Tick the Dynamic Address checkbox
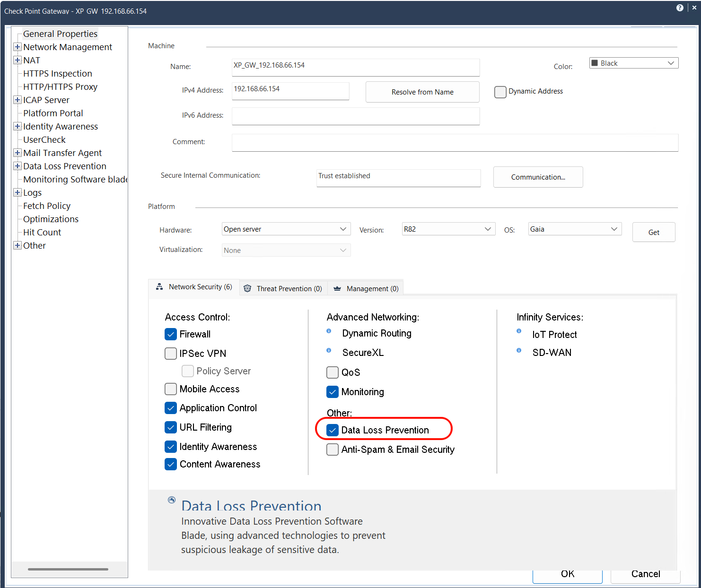This screenshot has width=701, height=588. pyautogui.click(x=500, y=92)
